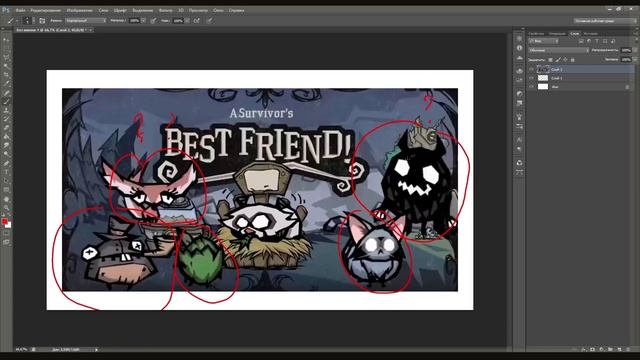640x360 pixels.
Task: Toggle pen pressure for opacity
Action: tap(153, 20)
